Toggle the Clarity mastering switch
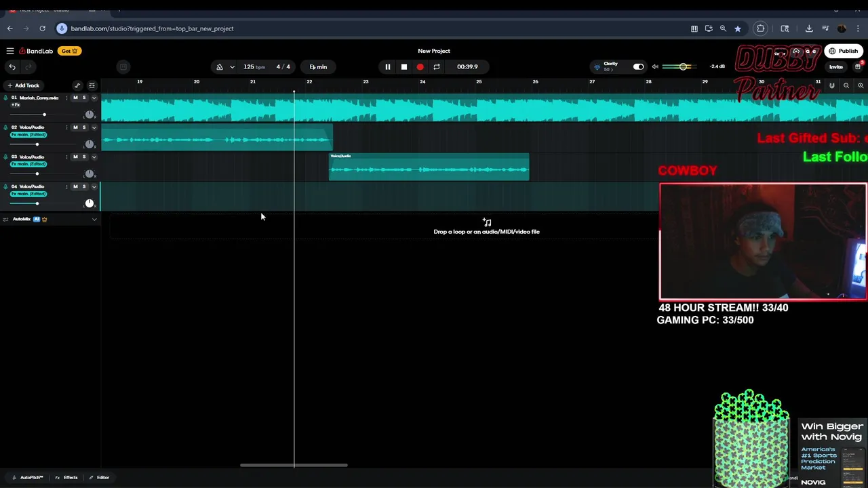The width and height of the screenshot is (868, 488). (x=638, y=66)
